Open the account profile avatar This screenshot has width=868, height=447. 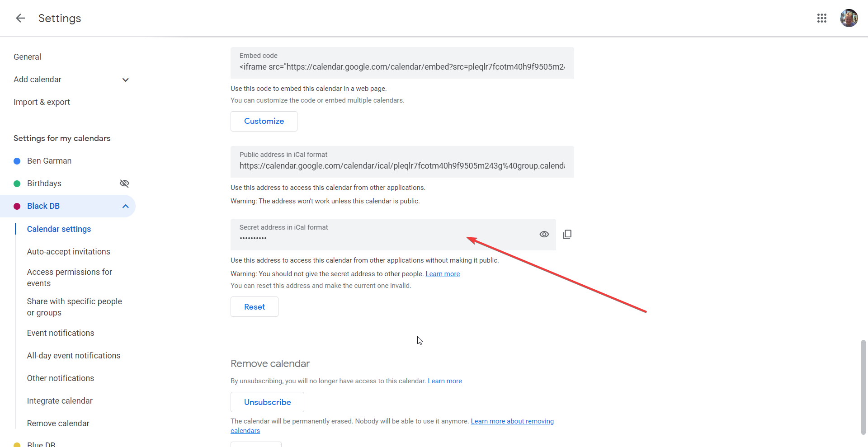849,18
